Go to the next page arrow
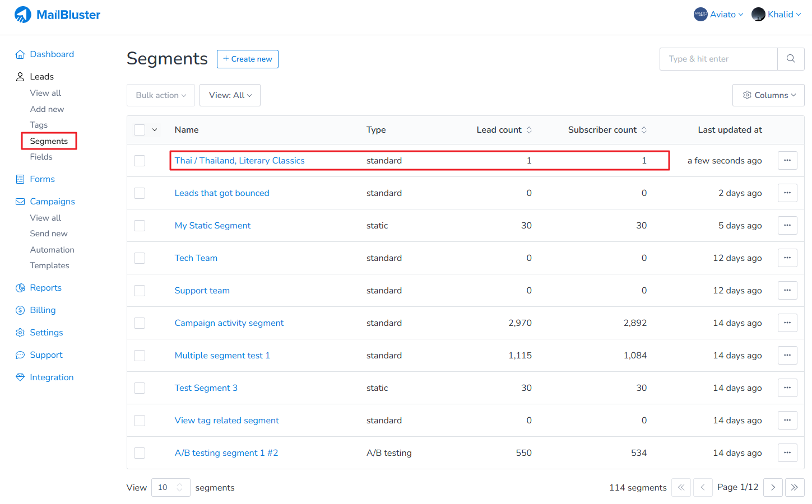The width and height of the screenshot is (812, 504). (x=773, y=487)
